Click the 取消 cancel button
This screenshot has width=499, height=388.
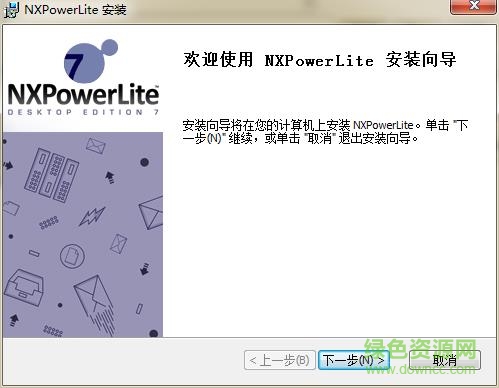(x=445, y=360)
